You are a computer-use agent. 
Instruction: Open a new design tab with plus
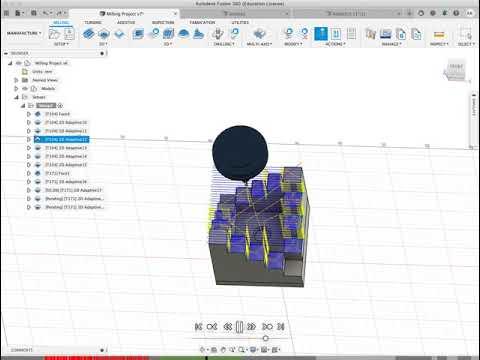pyautogui.click(x=410, y=13)
